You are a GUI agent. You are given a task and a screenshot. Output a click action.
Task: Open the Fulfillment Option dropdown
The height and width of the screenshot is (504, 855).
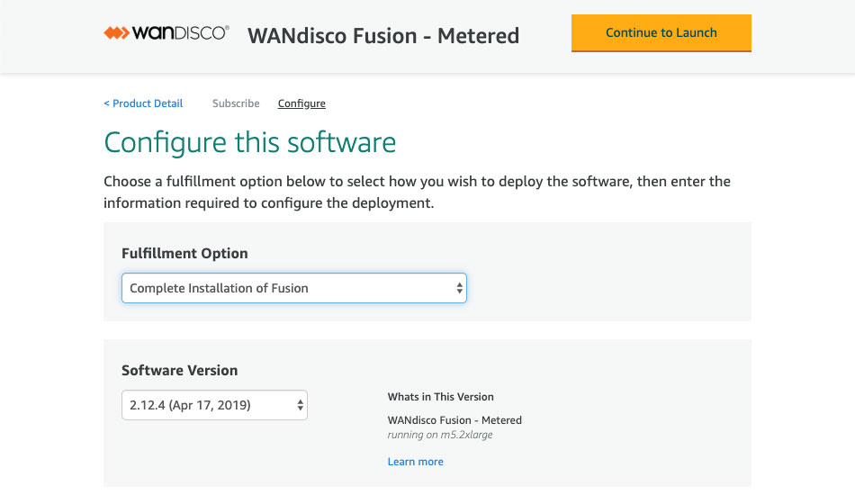point(294,288)
